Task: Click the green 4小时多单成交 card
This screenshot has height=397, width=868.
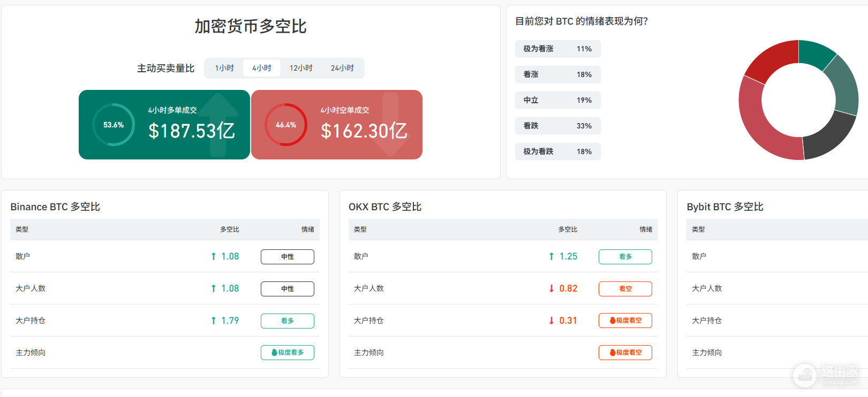Action: tap(164, 125)
